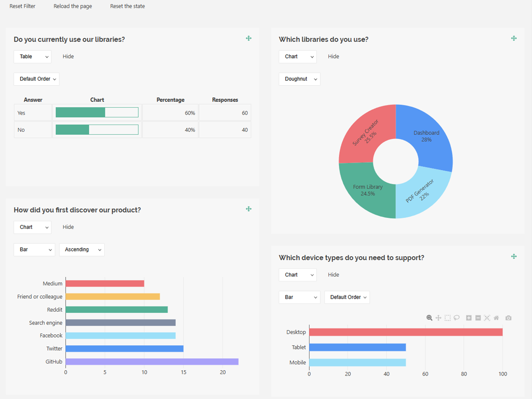This screenshot has height=399, width=532.
Task: Zoom out on the device types chart
Action: (478, 318)
